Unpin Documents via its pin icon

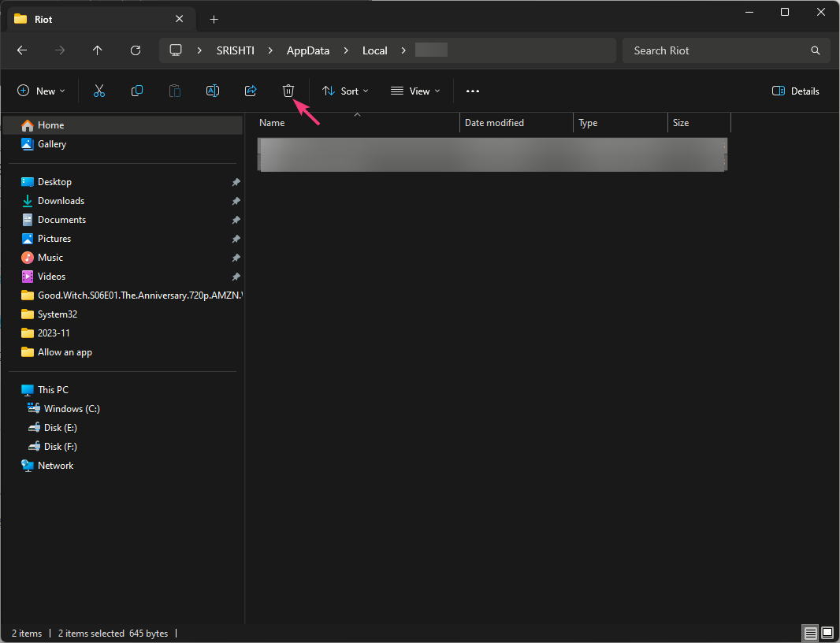coord(236,220)
